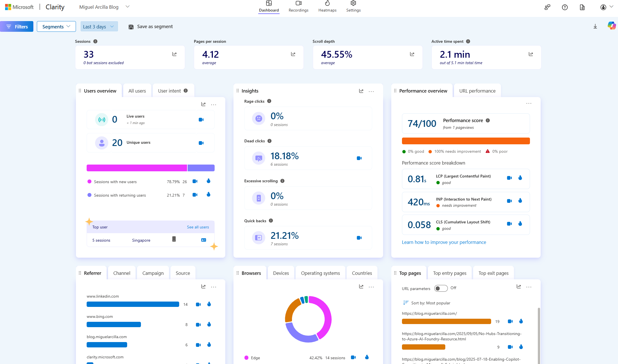The height and width of the screenshot is (364, 618).
Task: Open INP recordings icon
Action: (x=509, y=201)
